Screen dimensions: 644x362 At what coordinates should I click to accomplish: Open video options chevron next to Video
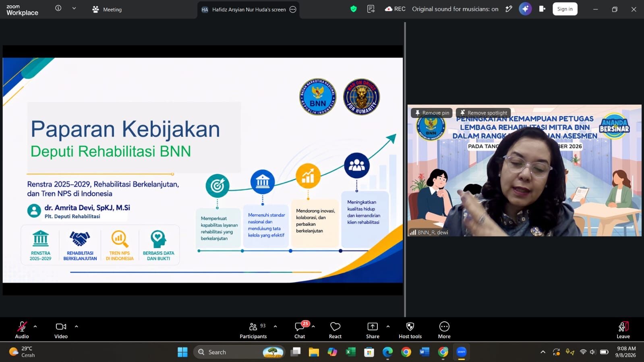click(x=76, y=327)
